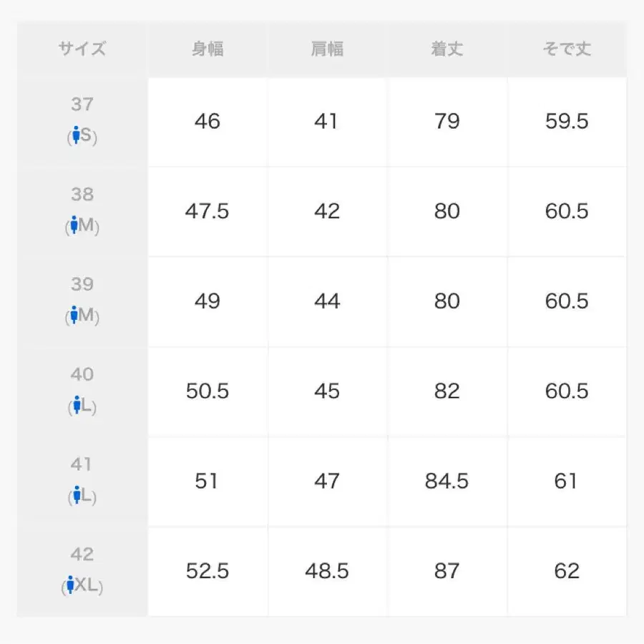Click the blue person icon beside XL

tap(69, 586)
